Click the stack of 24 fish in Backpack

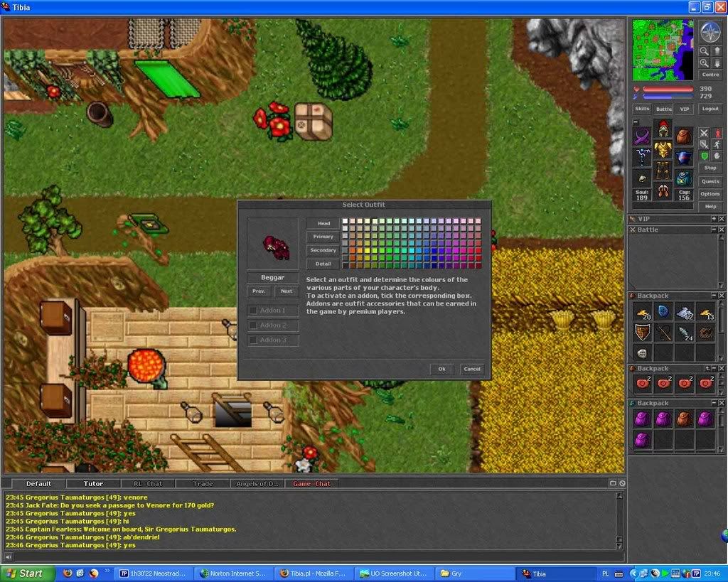(x=685, y=333)
